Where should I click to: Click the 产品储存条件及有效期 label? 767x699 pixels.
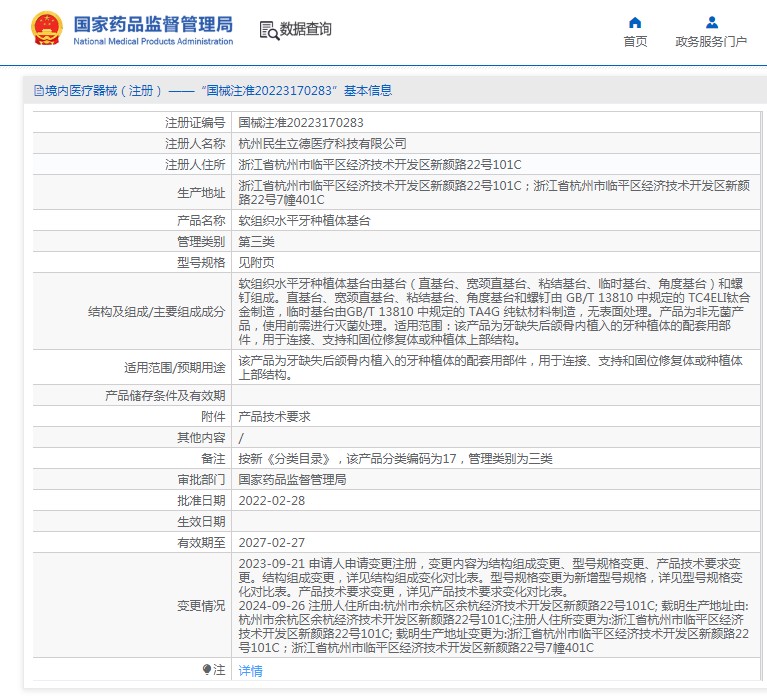click(165, 395)
